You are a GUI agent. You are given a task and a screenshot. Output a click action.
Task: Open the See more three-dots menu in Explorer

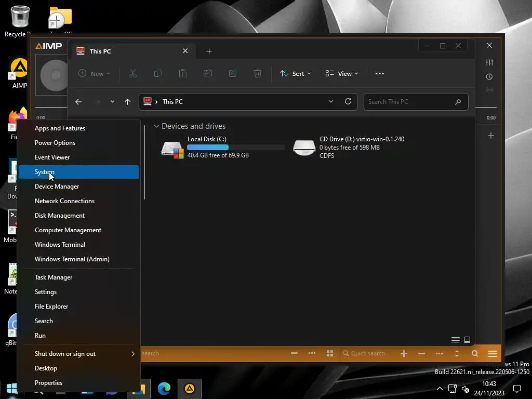[380, 74]
